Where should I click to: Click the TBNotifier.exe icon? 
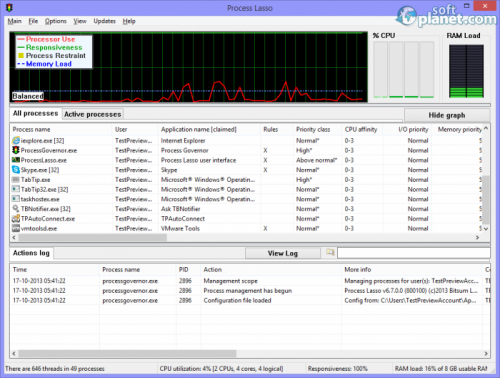(16, 209)
